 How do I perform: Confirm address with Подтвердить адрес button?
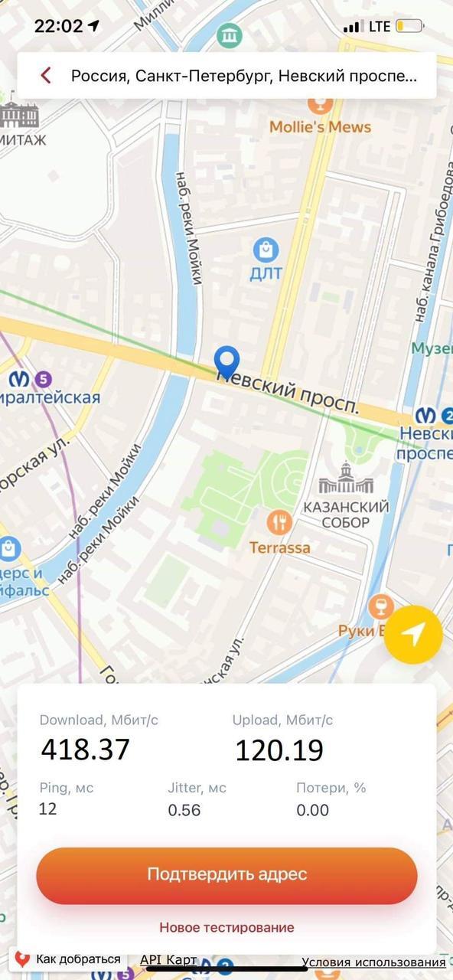point(226,875)
